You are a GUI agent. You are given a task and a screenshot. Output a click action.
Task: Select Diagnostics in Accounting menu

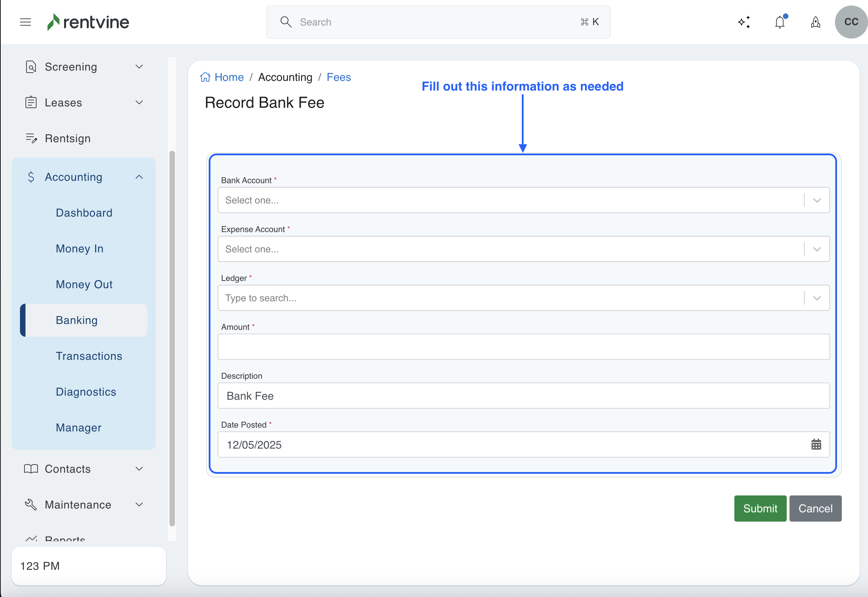pos(86,392)
